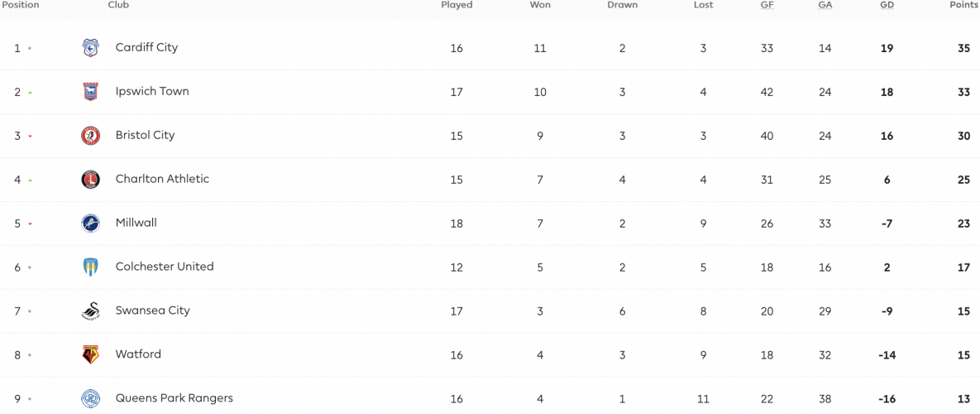Open the Millwall crest icon

91,224
